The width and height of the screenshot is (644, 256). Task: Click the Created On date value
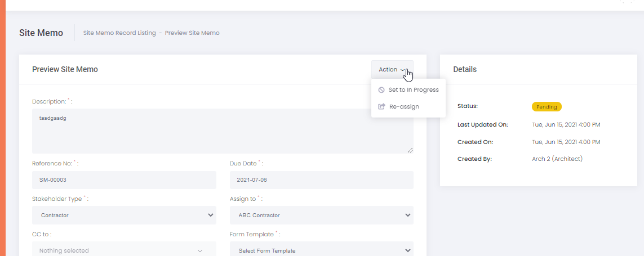(x=566, y=142)
